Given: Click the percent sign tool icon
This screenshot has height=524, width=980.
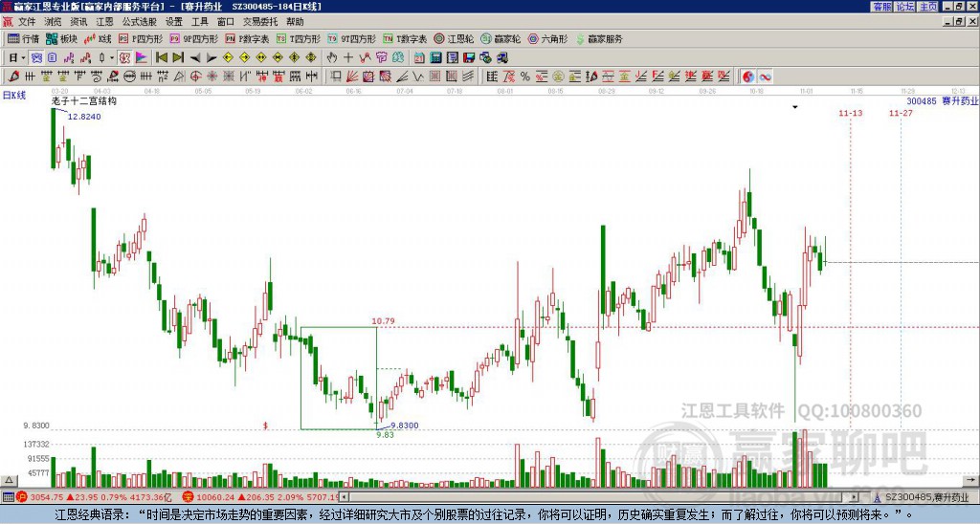Looking at the screenshot, I should pos(525,76).
